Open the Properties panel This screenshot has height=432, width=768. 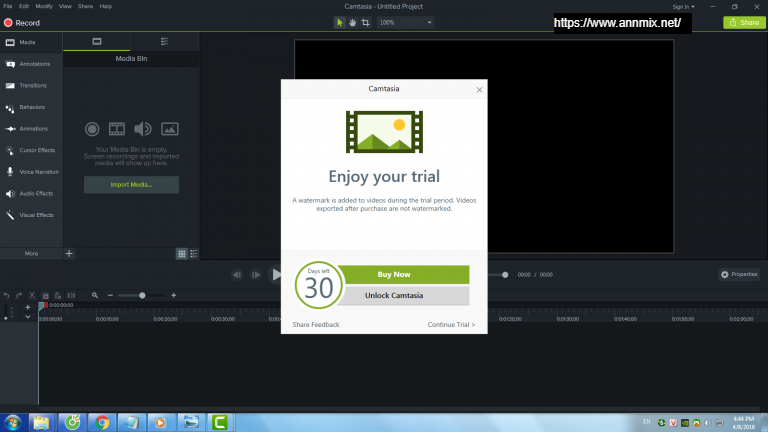(x=739, y=275)
